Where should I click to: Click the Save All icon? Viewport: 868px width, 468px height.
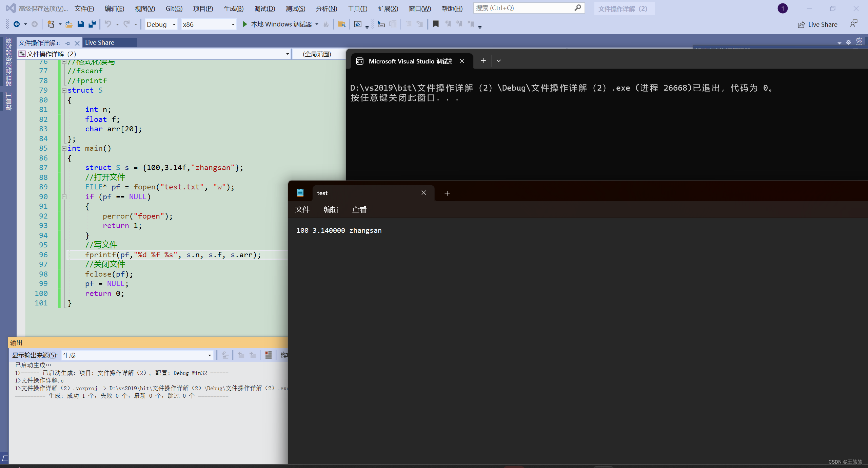click(92, 24)
